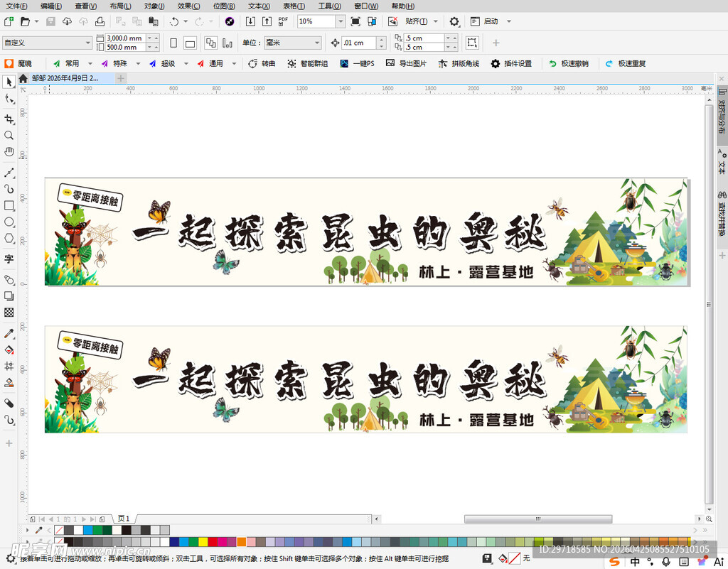Screen dimensions: 728x569
Task: Select the Drop shadow tool
Action: point(9,296)
